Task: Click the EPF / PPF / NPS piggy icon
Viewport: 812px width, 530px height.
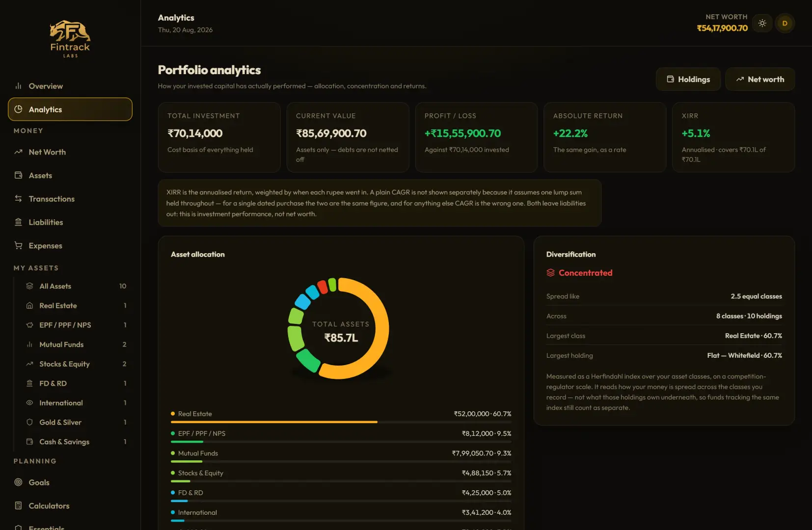Action: coord(29,325)
